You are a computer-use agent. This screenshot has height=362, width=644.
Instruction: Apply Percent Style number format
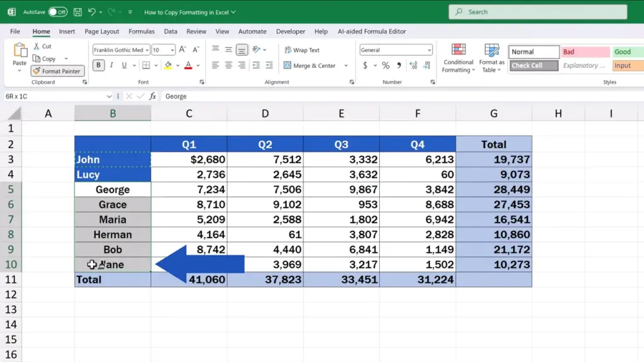pos(386,65)
